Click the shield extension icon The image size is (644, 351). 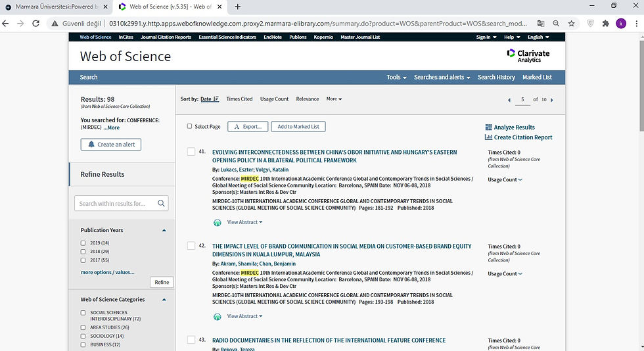pos(591,24)
